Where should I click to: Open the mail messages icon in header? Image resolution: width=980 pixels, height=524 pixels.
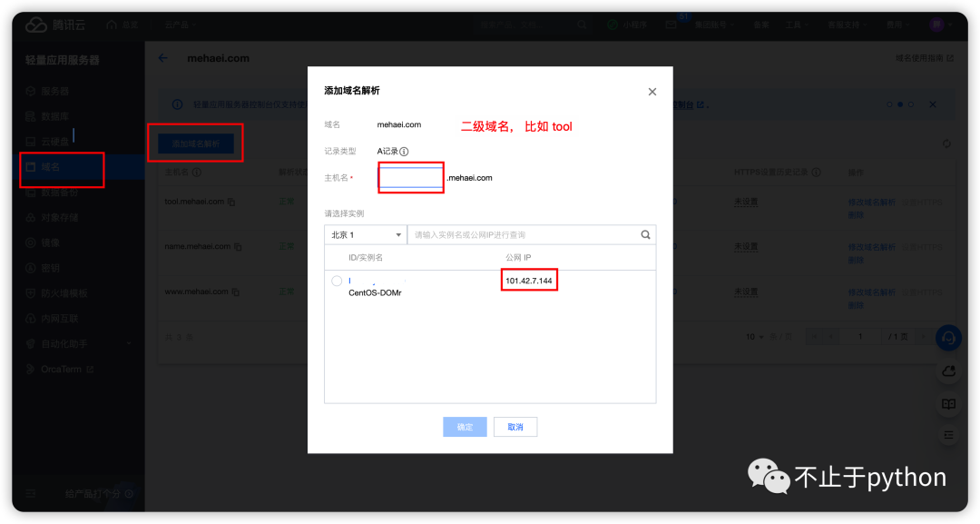(671, 24)
